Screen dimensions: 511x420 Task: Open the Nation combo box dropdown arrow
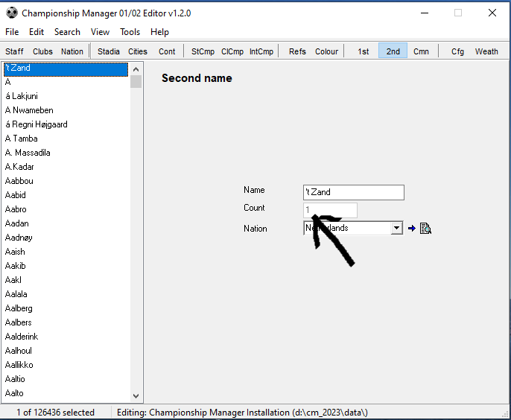pos(396,228)
